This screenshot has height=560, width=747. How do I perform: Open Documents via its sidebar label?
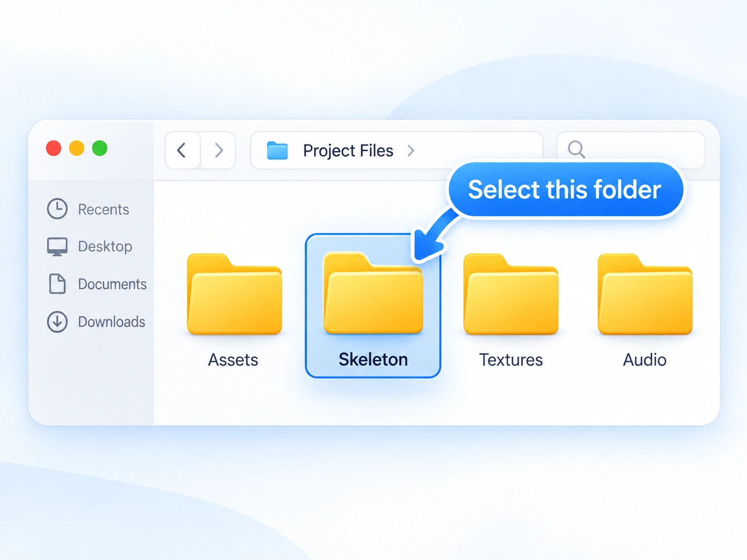tap(112, 284)
